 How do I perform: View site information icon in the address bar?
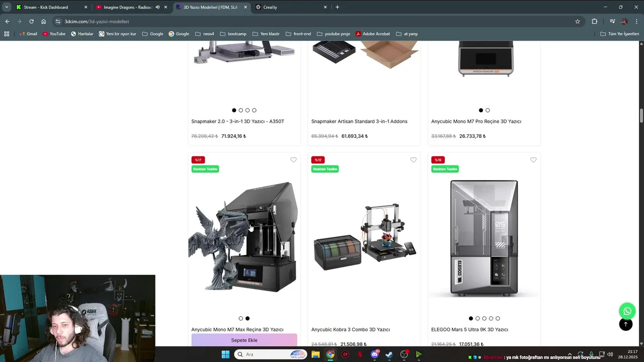pos(58,22)
